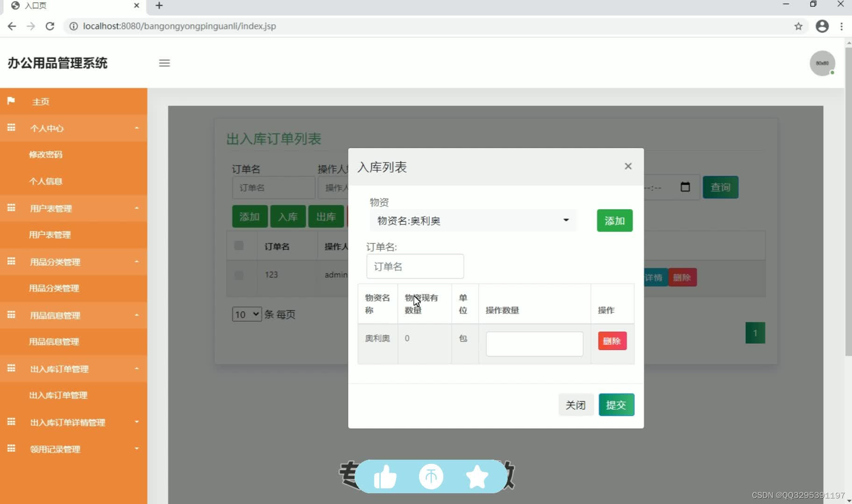The image size is (852, 504).
Task: Click the 关闭 button in dialog
Action: 575,405
